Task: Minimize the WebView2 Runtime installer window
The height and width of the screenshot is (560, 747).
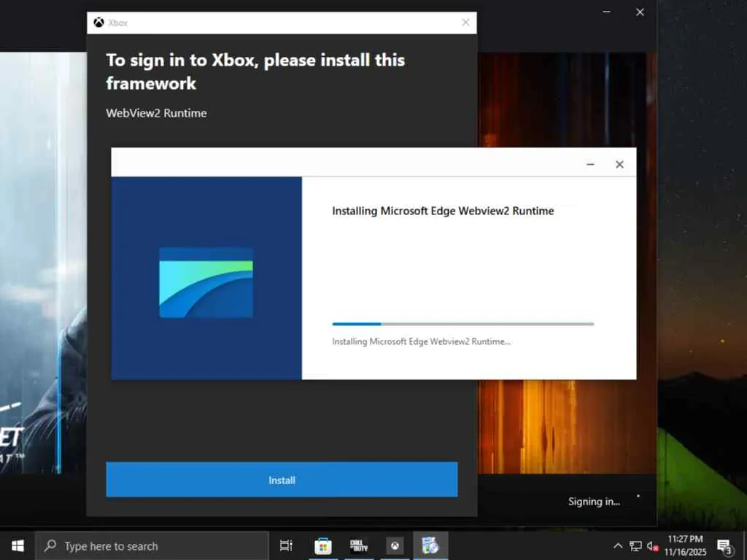Action: tap(590, 164)
